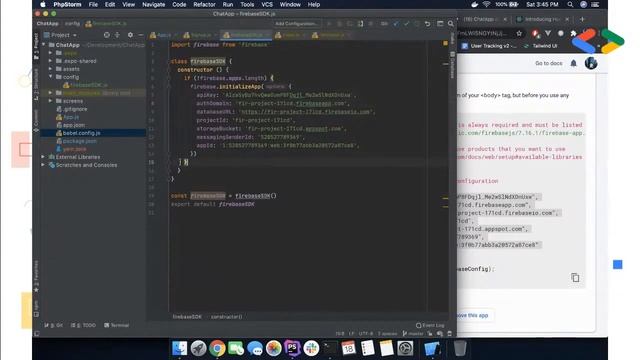Screen dimensions: 640x360
Task: Click UTF-8 encoding in status bar
Action: (x=366, y=334)
